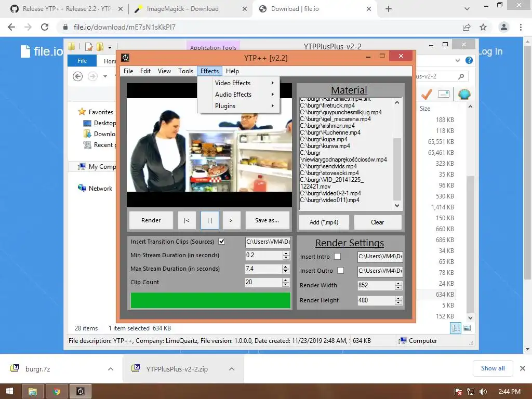The image size is (532, 399).
Task: Click the Save as... button
Action: click(267, 220)
